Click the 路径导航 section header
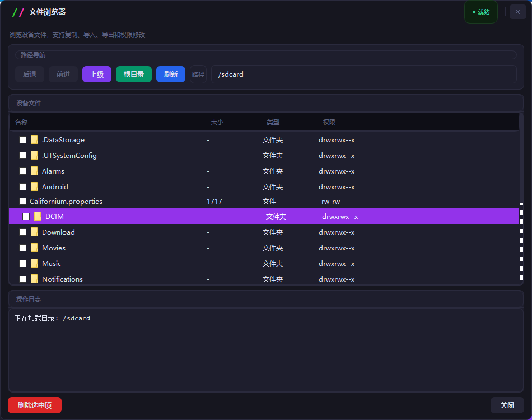This screenshot has width=532, height=420. click(x=33, y=55)
